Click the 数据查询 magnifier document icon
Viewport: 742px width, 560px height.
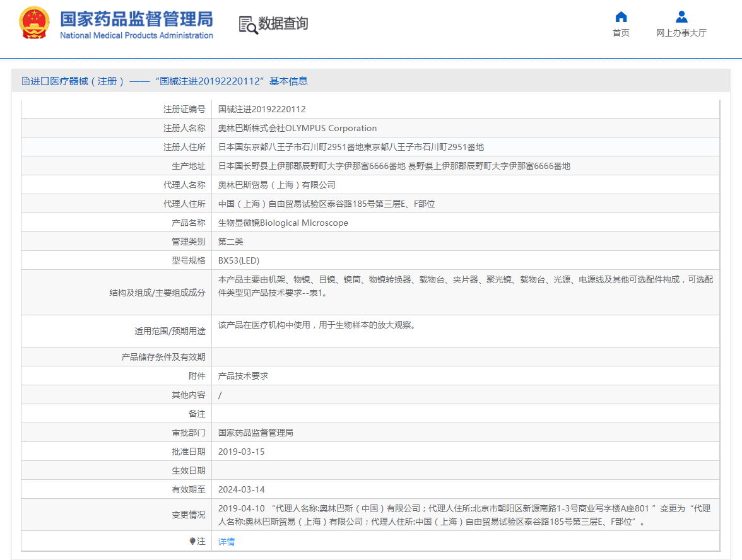click(x=248, y=25)
